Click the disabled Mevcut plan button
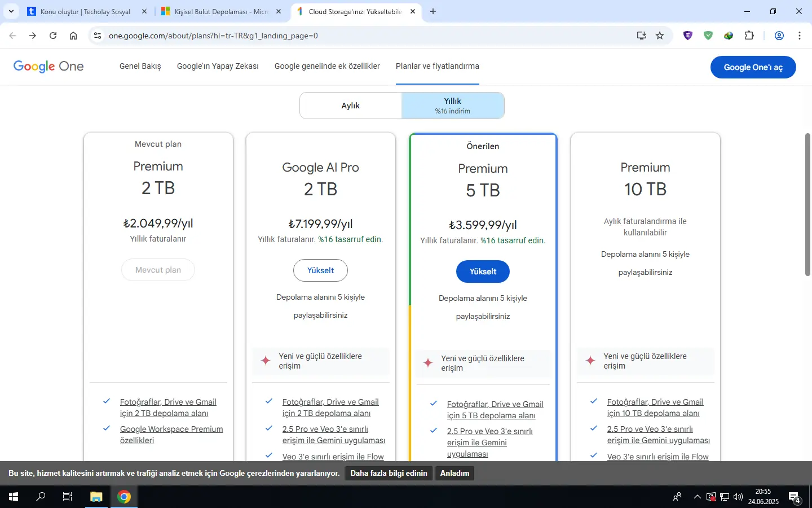 tap(158, 270)
